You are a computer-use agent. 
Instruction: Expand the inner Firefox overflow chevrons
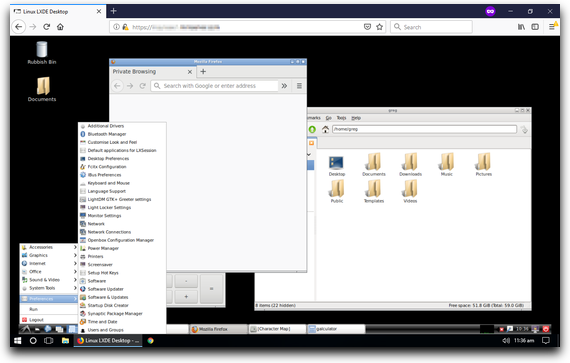(x=284, y=86)
